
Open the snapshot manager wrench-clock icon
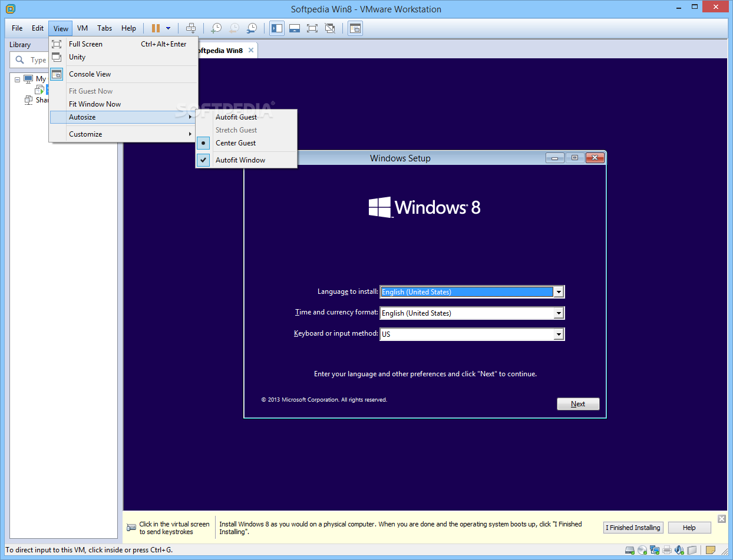252,28
